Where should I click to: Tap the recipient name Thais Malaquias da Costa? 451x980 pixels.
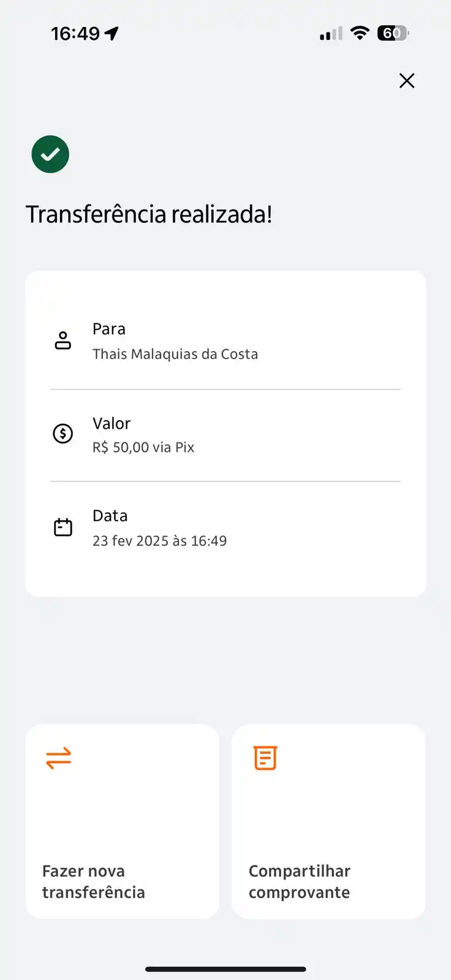[x=175, y=354]
